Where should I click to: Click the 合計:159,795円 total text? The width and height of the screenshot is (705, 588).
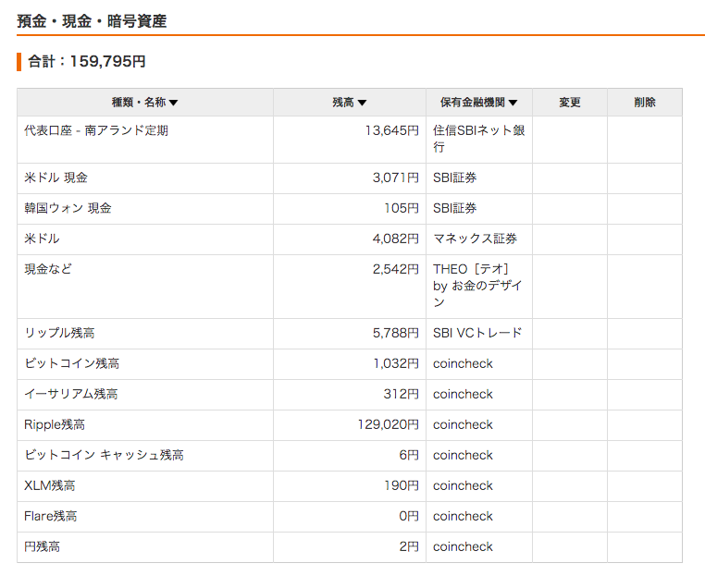click(87, 62)
